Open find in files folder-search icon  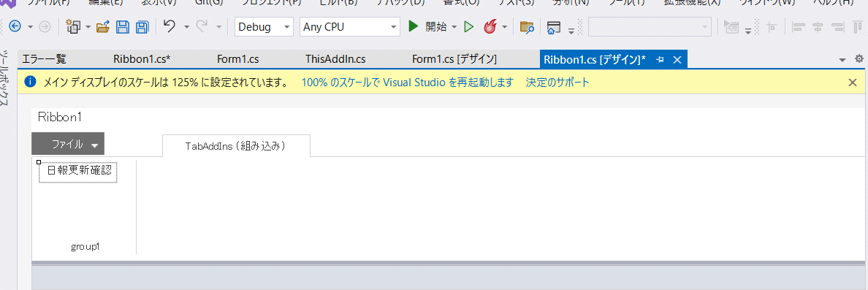[x=527, y=26]
